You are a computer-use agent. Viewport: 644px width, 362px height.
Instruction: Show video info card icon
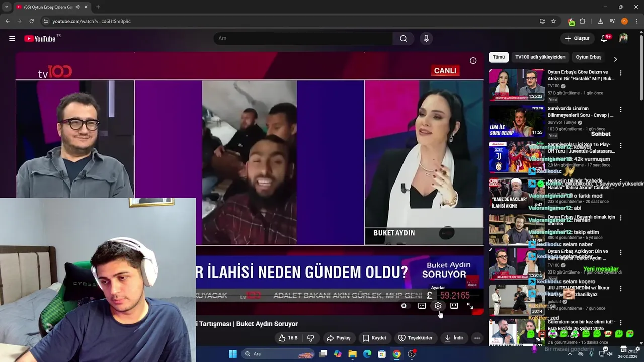coord(473,61)
